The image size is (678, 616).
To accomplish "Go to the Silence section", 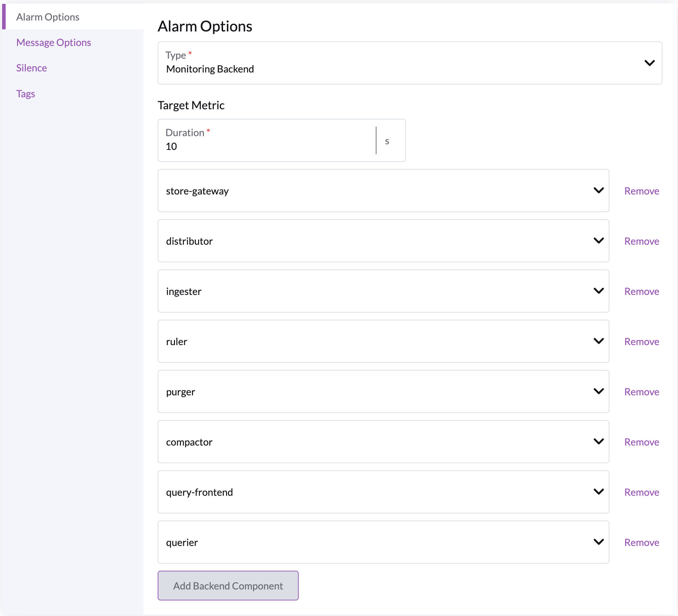I will click(x=31, y=68).
